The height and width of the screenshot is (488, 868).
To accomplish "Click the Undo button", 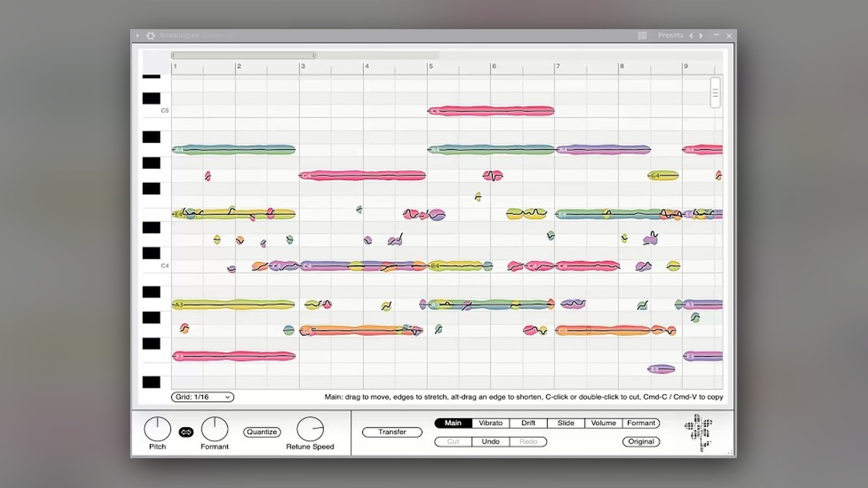I will 490,441.
